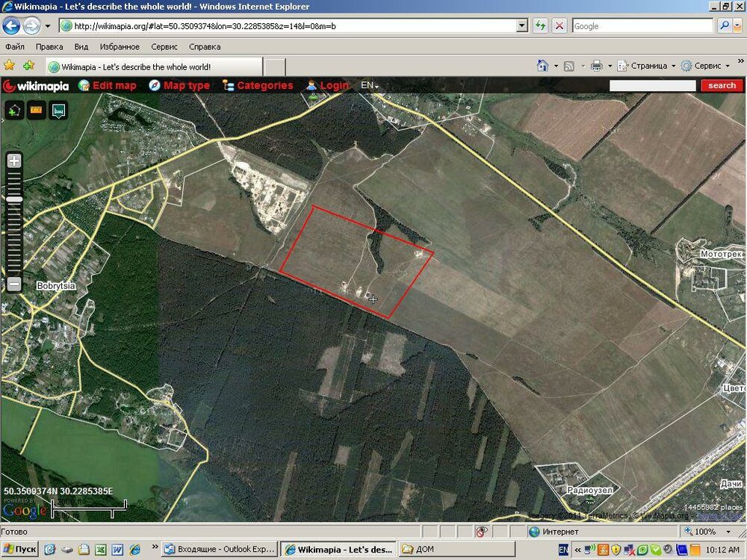The height and width of the screenshot is (560, 747).
Task: Click the magnifier search icon in toolbar
Action: pyautogui.click(x=724, y=26)
